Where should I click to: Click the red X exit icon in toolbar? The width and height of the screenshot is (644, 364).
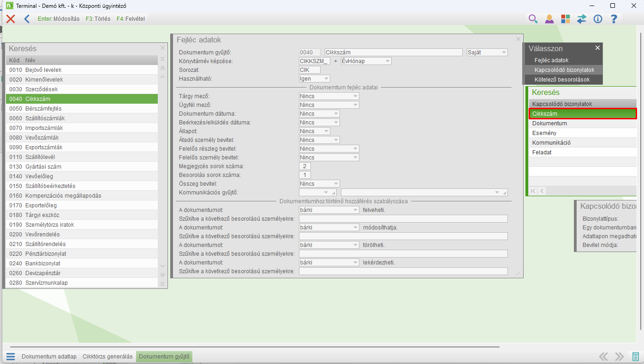point(11,19)
